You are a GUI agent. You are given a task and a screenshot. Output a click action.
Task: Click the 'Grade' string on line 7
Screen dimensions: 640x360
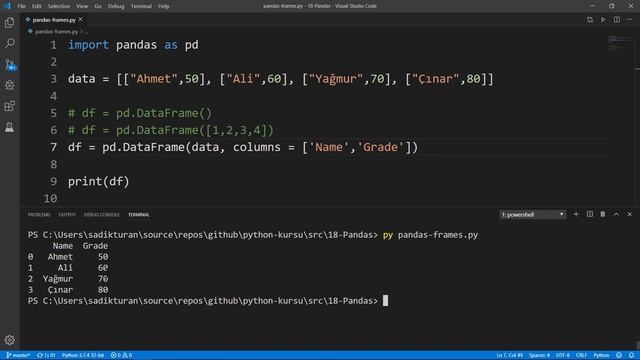pos(380,147)
